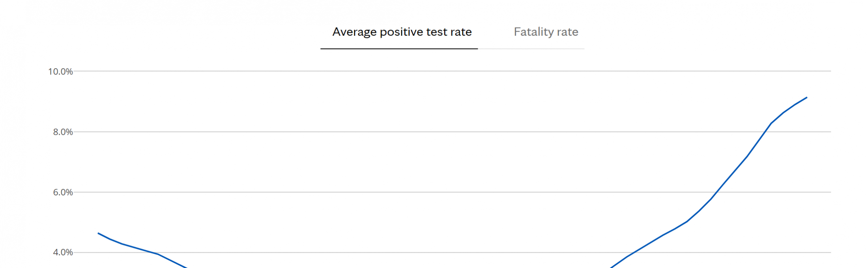Click the 10.0% y-axis label

[x=60, y=71]
